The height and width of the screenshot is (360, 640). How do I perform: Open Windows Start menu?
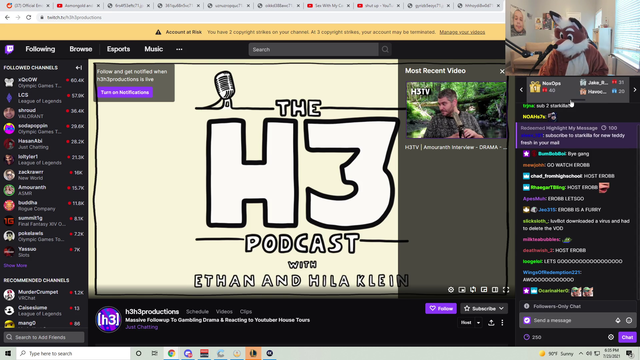pyautogui.click(x=8, y=353)
